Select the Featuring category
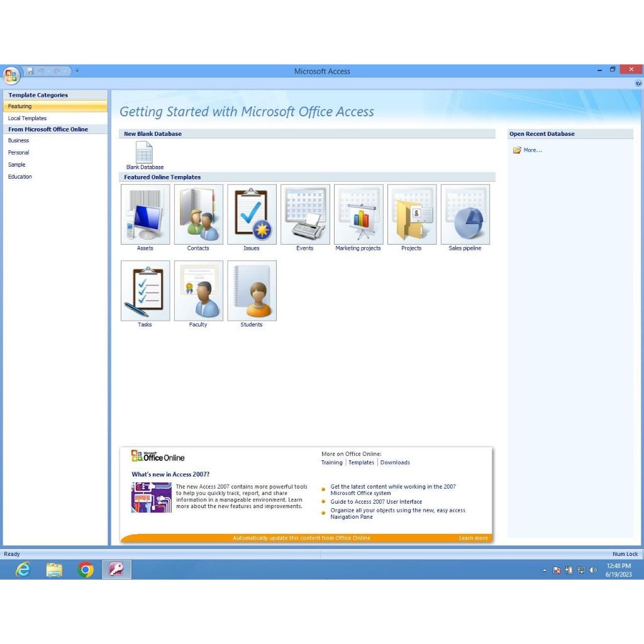Screen dimensions: 644x644 coord(55,106)
